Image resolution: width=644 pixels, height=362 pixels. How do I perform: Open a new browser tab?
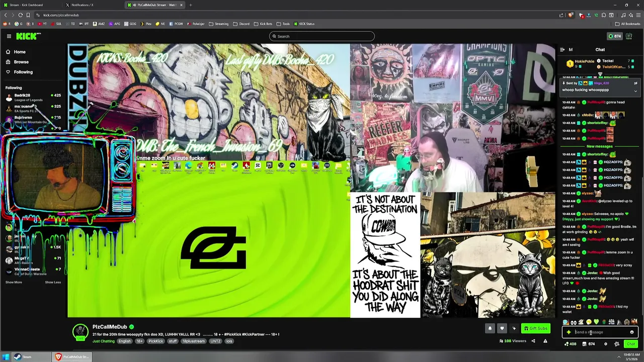coord(191,5)
